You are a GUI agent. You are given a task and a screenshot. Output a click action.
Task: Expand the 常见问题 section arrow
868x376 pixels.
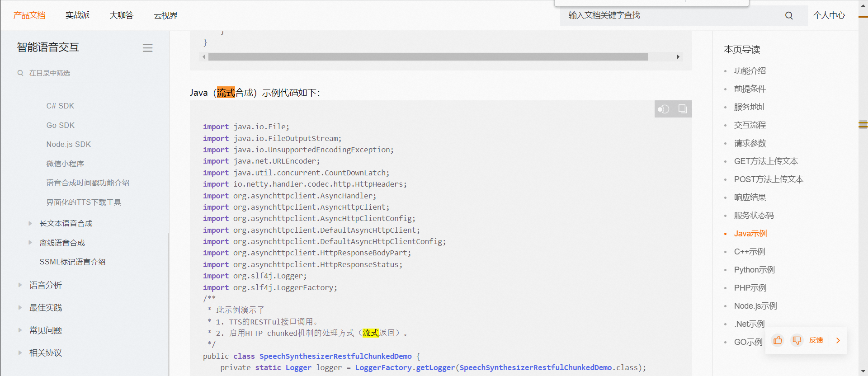click(20, 330)
